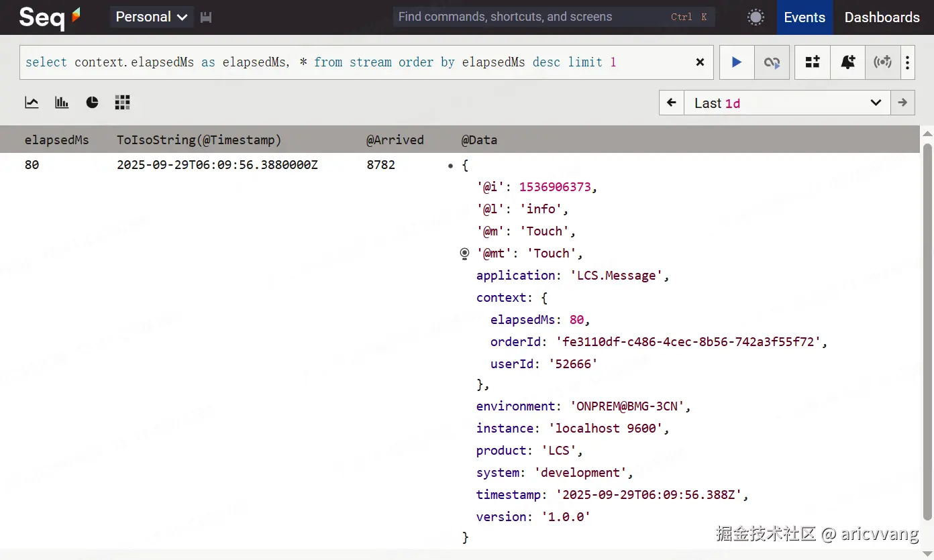This screenshot has width=934, height=560.
Task: Focus the Find commands search box
Action: click(554, 17)
